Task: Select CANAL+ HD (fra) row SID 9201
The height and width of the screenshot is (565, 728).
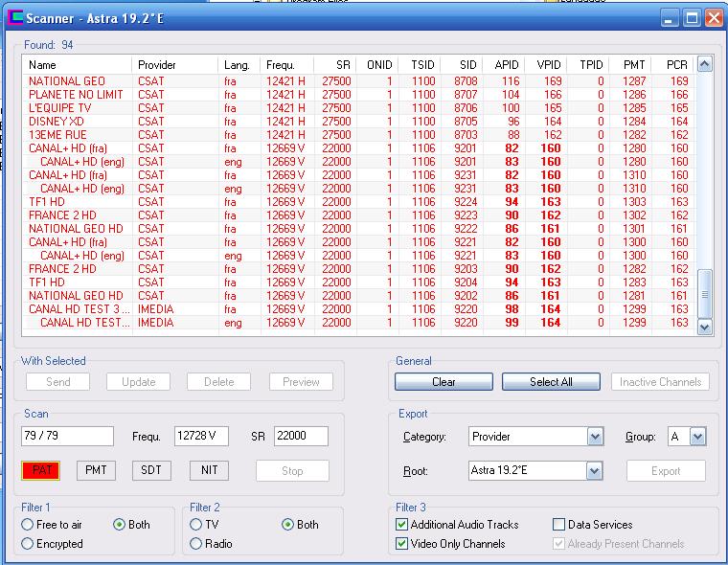Action: click(x=358, y=148)
